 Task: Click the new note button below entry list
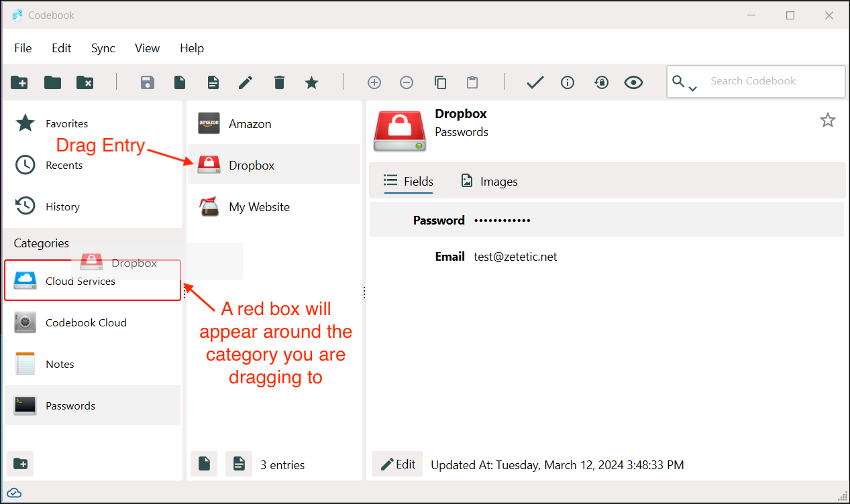239,464
